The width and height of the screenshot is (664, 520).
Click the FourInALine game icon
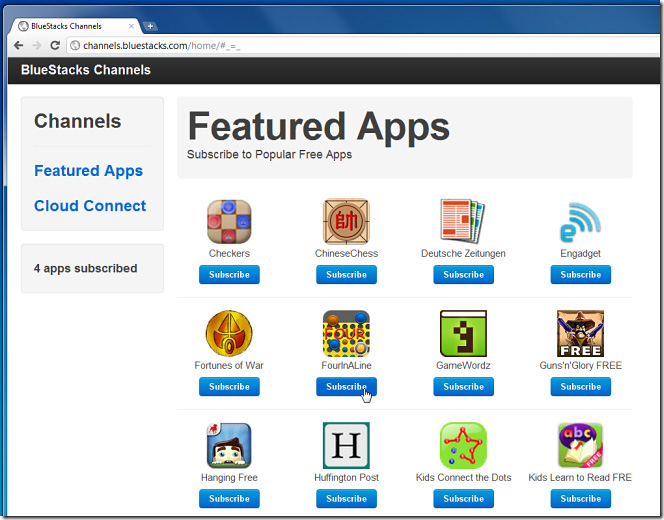(x=346, y=333)
